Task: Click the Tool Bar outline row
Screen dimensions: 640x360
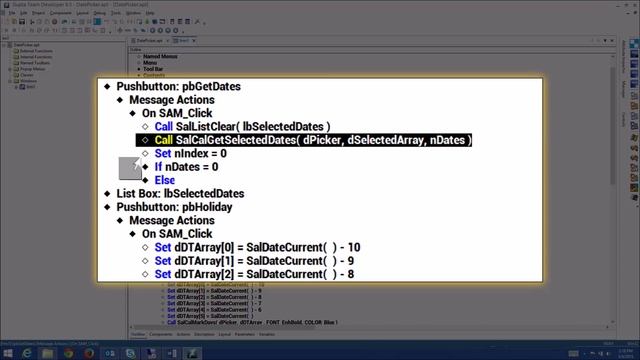Action: [x=153, y=69]
